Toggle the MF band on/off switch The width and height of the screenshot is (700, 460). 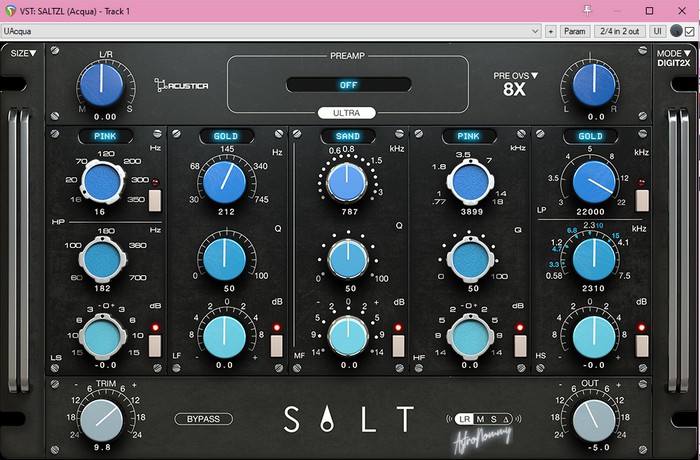(x=398, y=345)
